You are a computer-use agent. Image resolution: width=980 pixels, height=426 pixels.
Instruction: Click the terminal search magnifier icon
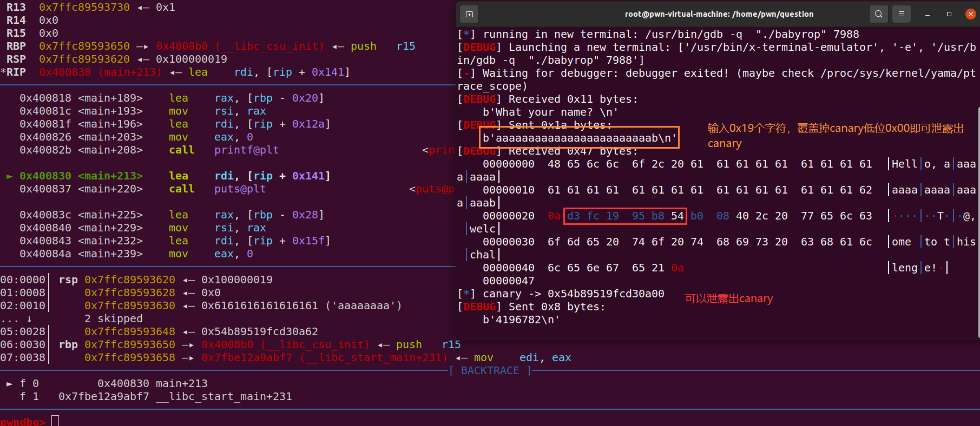click(878, 14)
